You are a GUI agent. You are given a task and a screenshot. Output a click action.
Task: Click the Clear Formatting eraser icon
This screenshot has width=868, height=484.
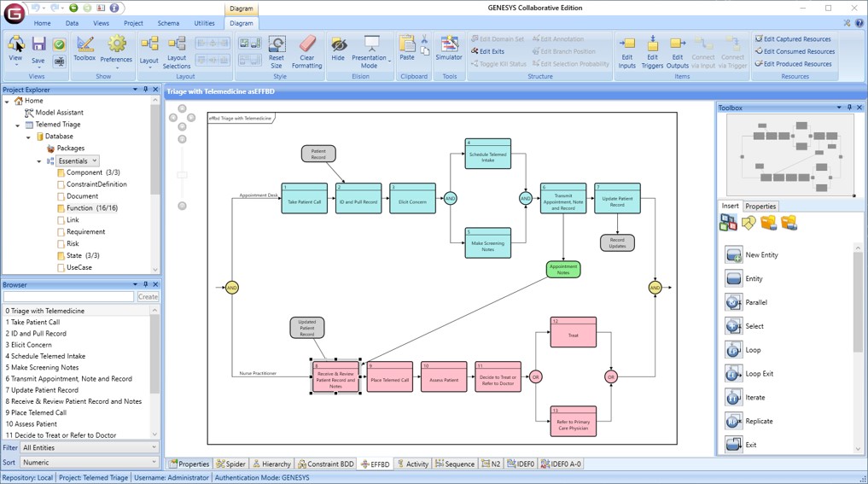pyautogui.click(x=306, y=51)
